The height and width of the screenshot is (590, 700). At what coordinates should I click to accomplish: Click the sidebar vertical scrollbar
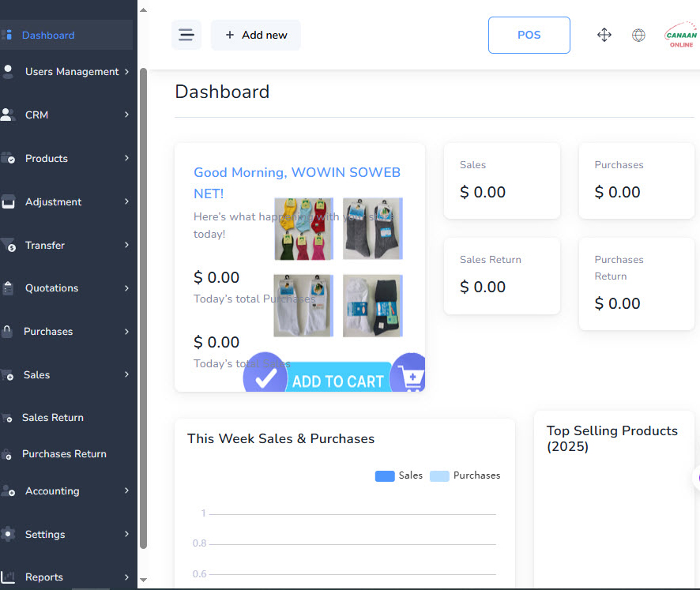coord(143,308)
